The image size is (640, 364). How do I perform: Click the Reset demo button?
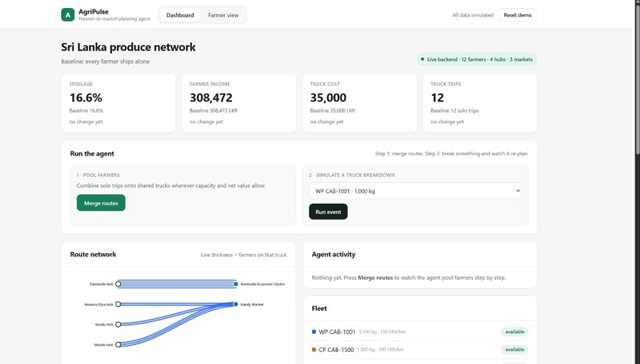pos(518,15)
